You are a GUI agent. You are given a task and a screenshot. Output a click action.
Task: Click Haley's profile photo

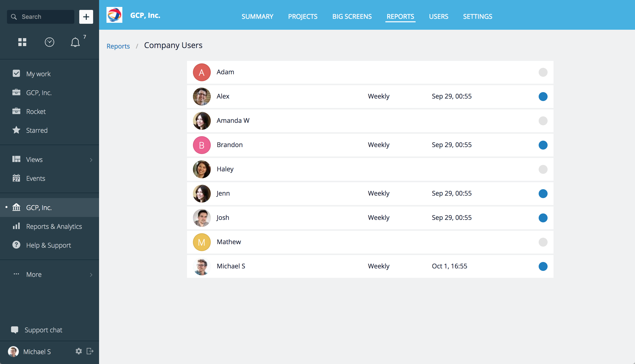tap(202, 169)
